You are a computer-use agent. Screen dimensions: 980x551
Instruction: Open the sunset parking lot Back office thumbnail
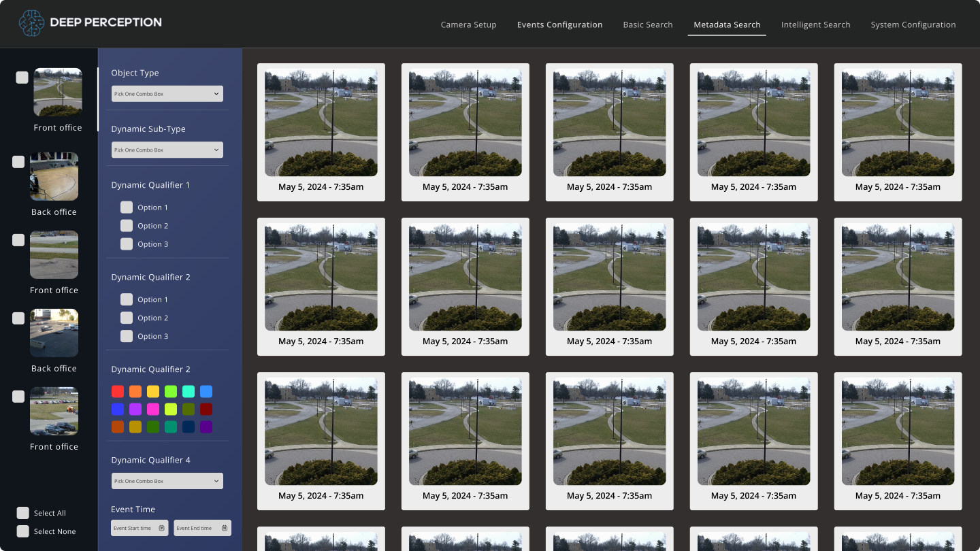[x=54, y=333]
